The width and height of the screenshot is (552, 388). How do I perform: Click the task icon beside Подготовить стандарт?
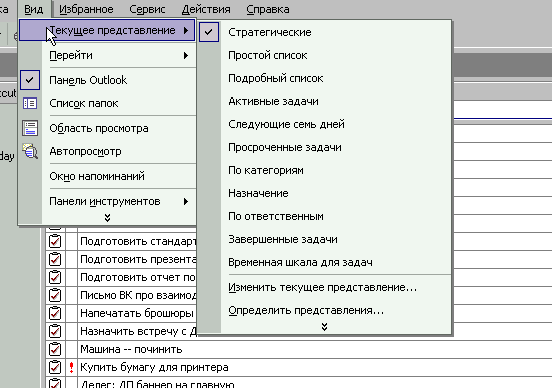pyautogui.click(x=55, y=242)
